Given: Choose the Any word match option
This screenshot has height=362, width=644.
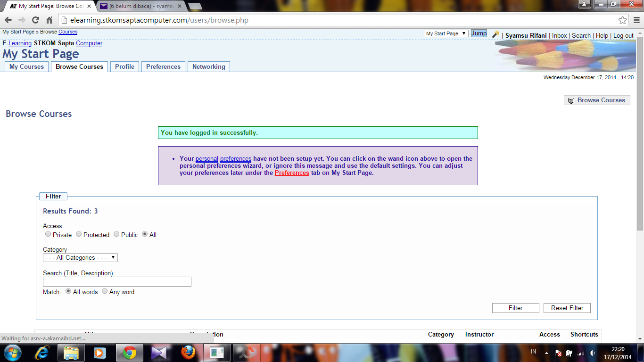Looking at the screenshot, I should tap(105, 291).
